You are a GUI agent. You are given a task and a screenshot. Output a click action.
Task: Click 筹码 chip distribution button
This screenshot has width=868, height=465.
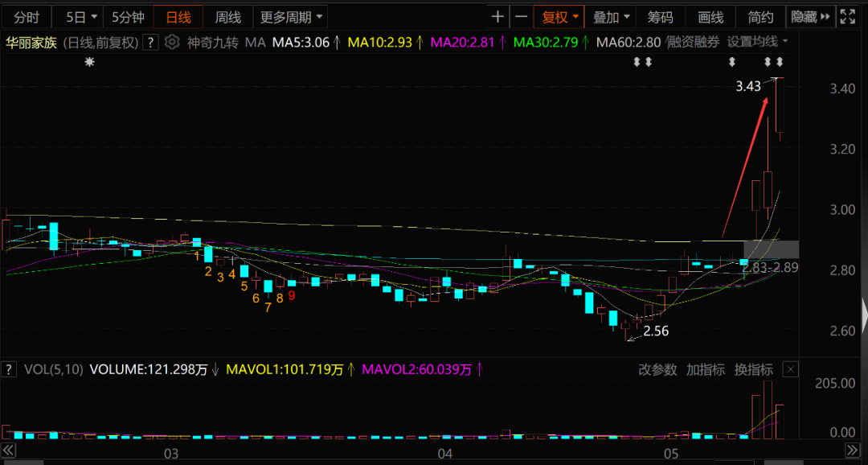coord(661,17)
